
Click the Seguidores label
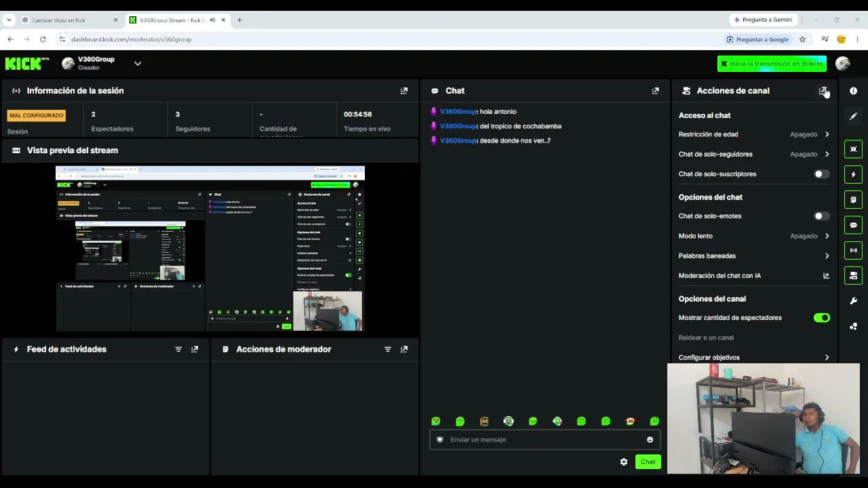(193, 129)
